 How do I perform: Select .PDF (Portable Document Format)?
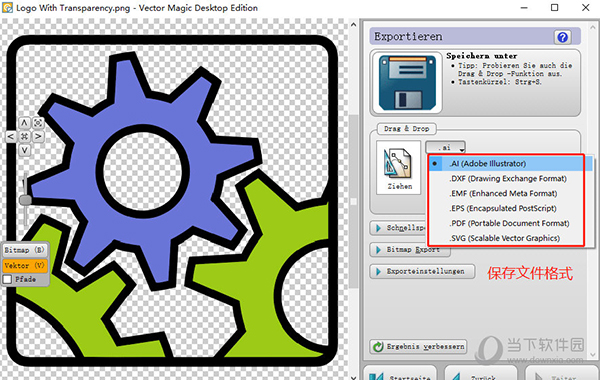(x=510, y=223)
